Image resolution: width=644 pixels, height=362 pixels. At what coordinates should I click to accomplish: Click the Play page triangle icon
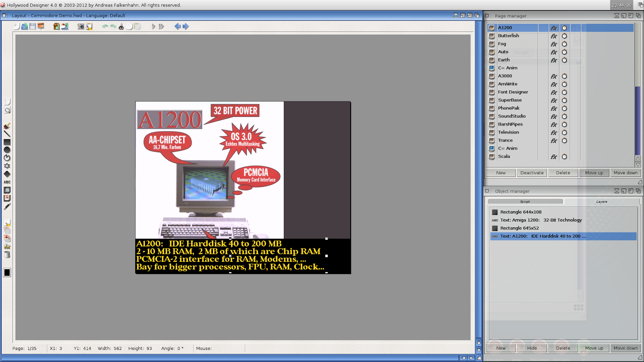tap(153, 27)
